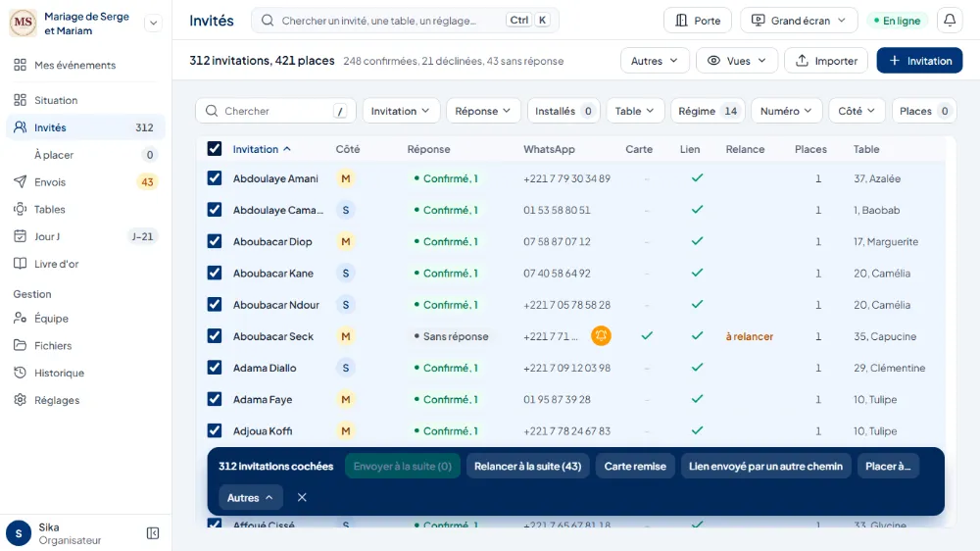Open the Table filter dropdown
Screen dimensions: 980x551
pyautogui.click(x=635, y=111)
